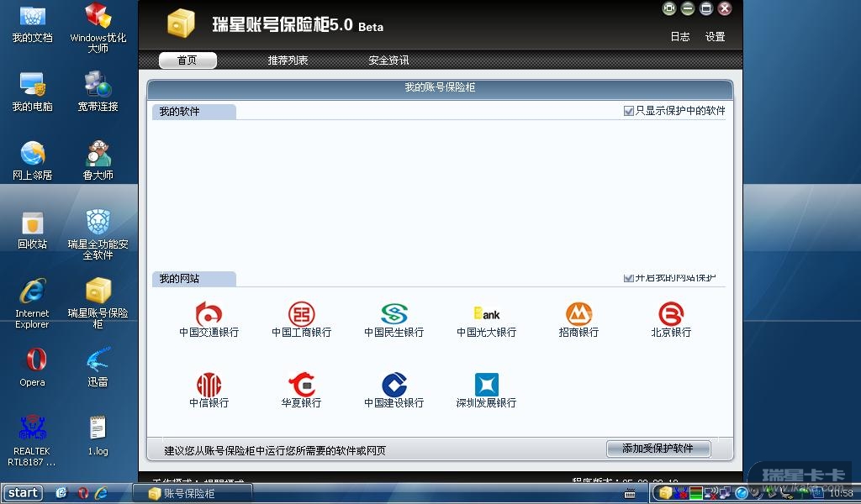The image size is (861, 504).
Task: Select 迅雷 desktop icon
Action: coord(98,367)
